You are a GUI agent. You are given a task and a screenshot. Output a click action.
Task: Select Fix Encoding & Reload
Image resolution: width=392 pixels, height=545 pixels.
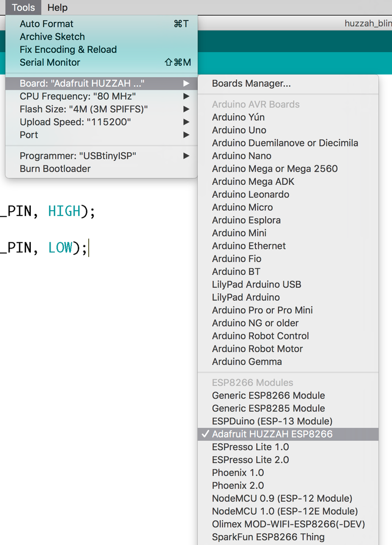click(68, 49)
